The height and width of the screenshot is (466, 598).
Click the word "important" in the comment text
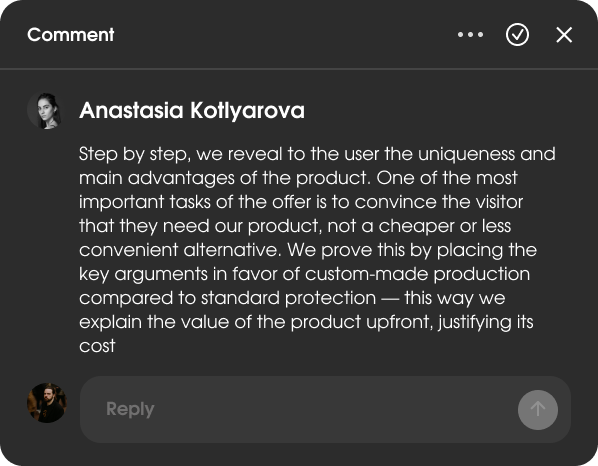[x=121, y=202]
